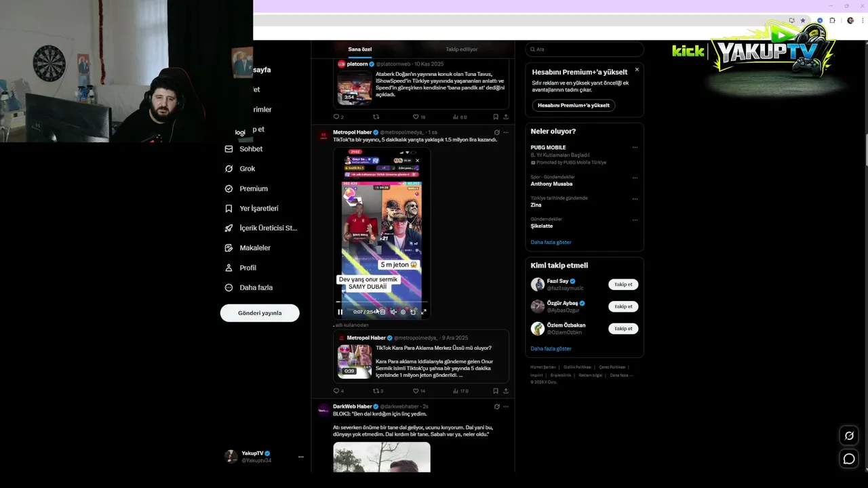Viewport: 868px width, 488px height.
Task: Toggle captions on the video player
Action: click(x=382, y=312)
